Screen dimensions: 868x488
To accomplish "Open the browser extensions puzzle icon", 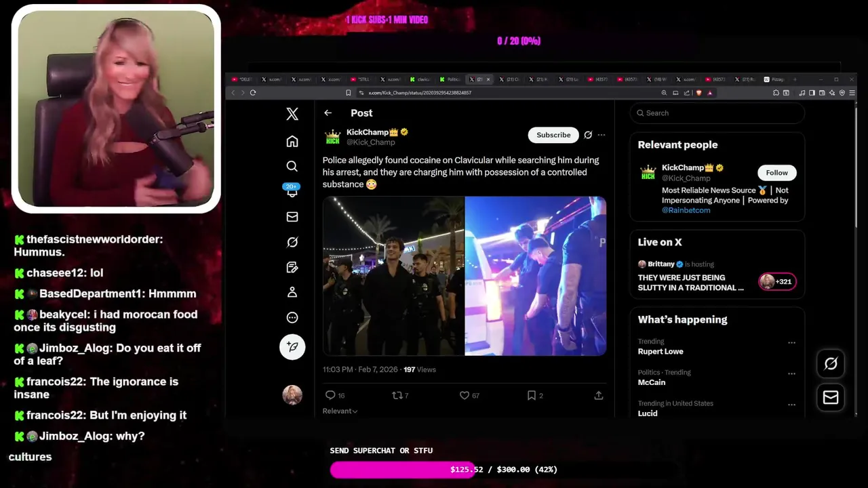I will tap(776, 93).
